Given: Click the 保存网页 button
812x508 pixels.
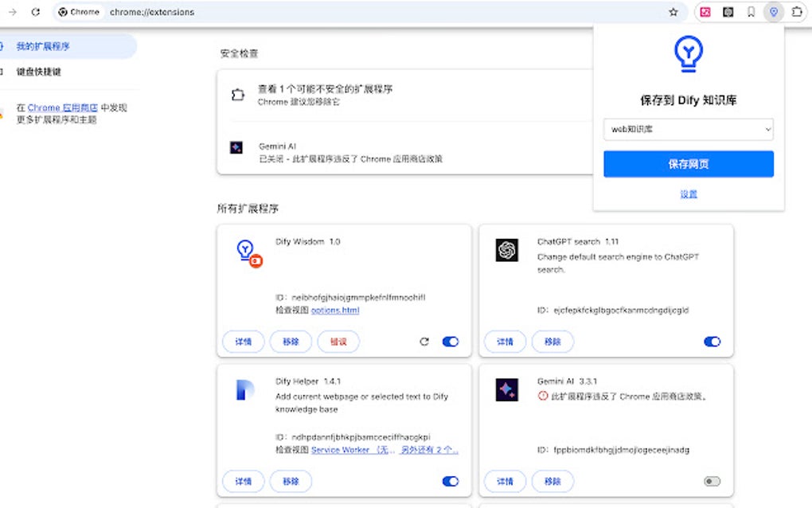Looking at the screenshot, I should pos(688,163).
